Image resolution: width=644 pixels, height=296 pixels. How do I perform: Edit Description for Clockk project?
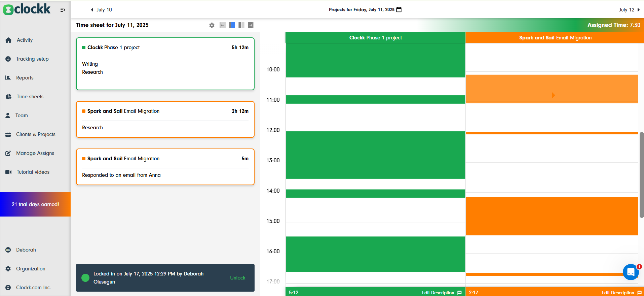[x=442, y=293]
